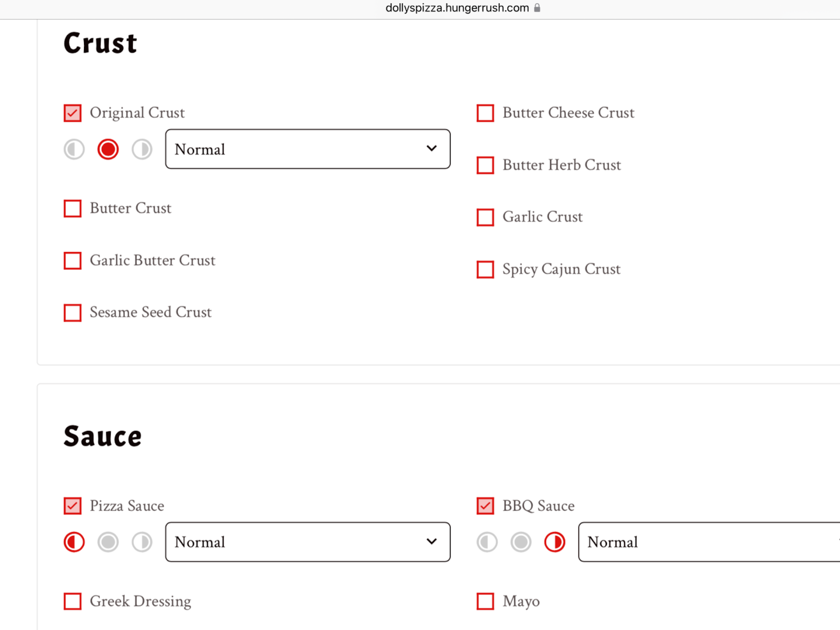
Task: Open Original Crust amount dropdown
Action: click(308, 149)
